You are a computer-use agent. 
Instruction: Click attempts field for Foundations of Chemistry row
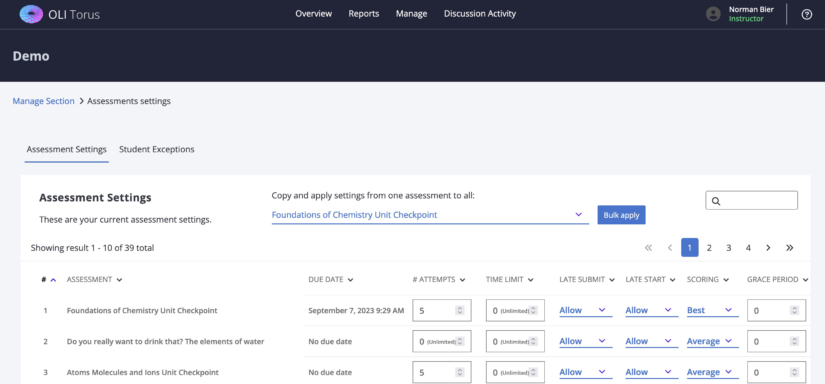pyautogui.click(x=442, y=311)
